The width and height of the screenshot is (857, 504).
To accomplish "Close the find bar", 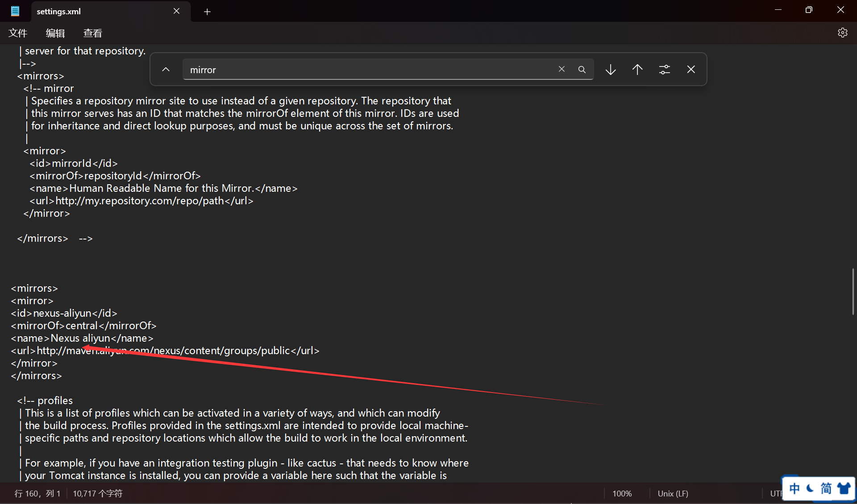I will (x=691, y=70).
